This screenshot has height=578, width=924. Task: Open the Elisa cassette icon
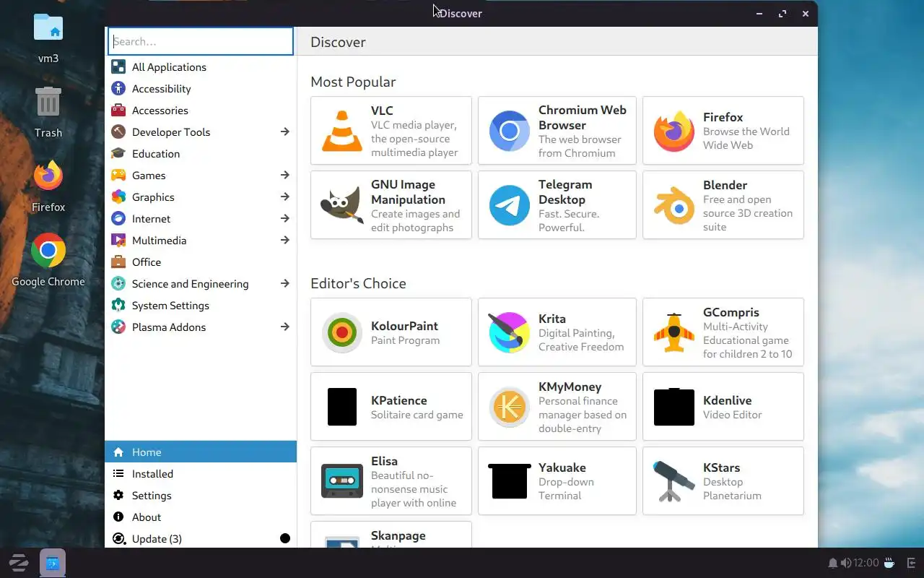point(342,481)
